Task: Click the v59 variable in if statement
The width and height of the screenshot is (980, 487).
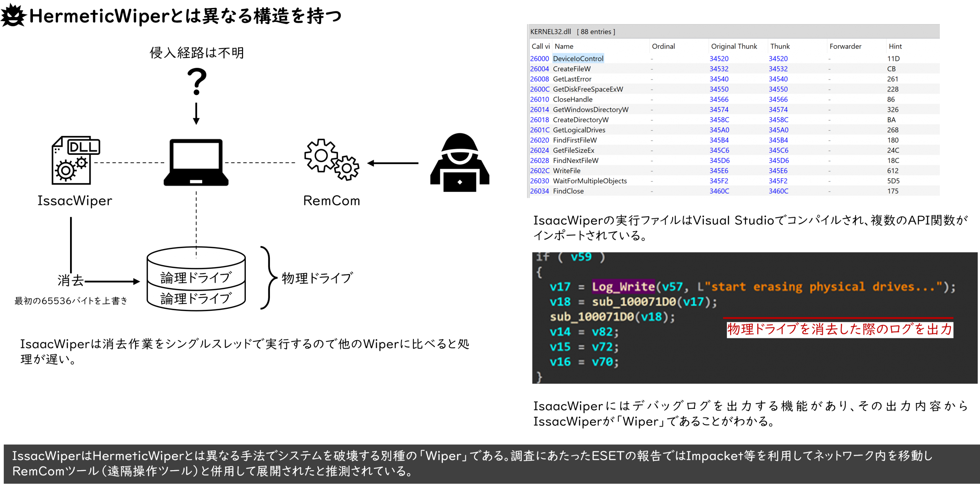Action: (x=581, y=257)
